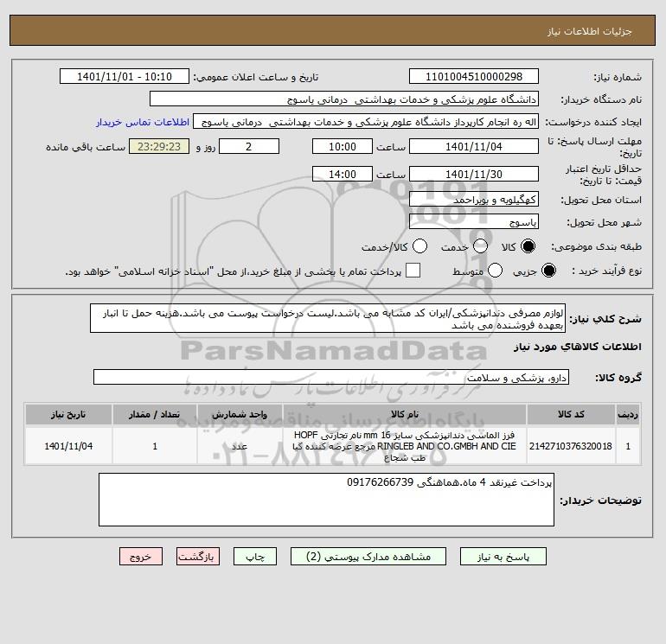Click the جزئیات اطلاعات نیاز page title
Image resolution: width=666 pixels, height=644 pixels.
(590, 31)
